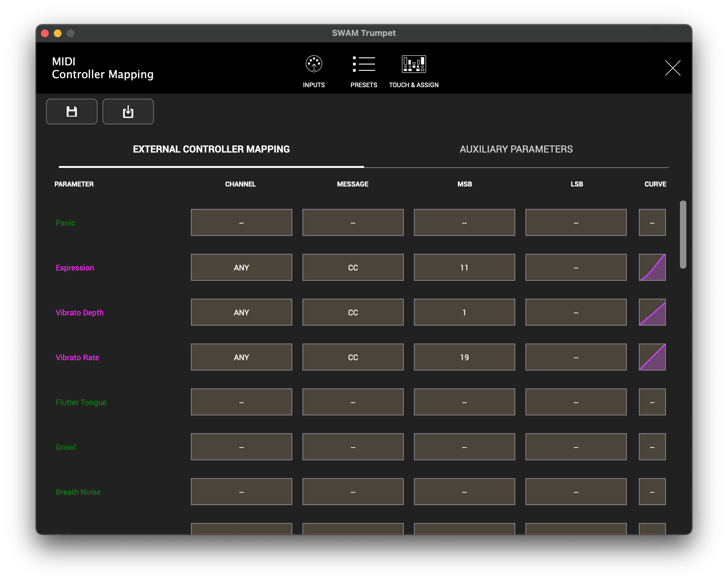
Task: Click the Growl parameter label
Action: [x=65, y=447]
